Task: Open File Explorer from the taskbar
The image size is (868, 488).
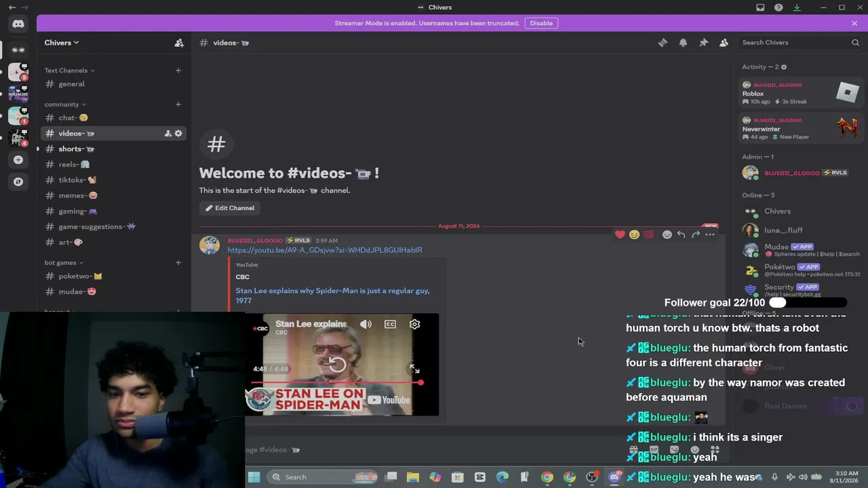Action: pyautogui.click(x=412, y=477)
